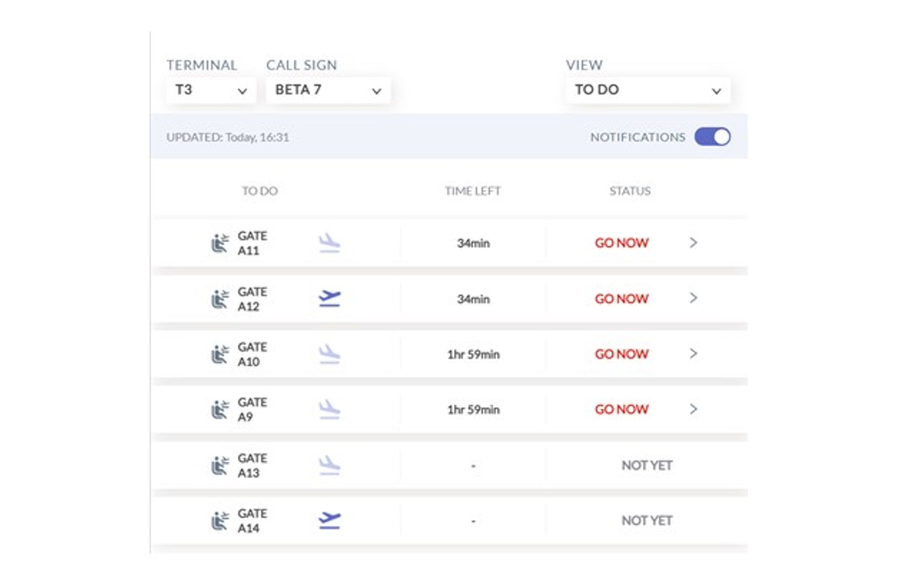
Task: Click 1hr 59min time left for Gate A10
Action: 473,355
